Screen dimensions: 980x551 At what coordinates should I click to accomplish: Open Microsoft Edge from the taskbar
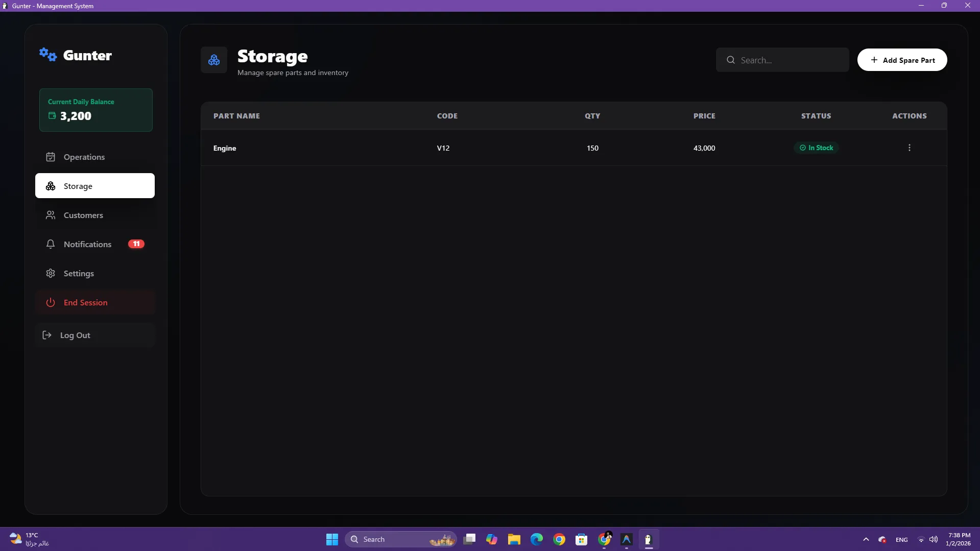(x=537, y=539)
